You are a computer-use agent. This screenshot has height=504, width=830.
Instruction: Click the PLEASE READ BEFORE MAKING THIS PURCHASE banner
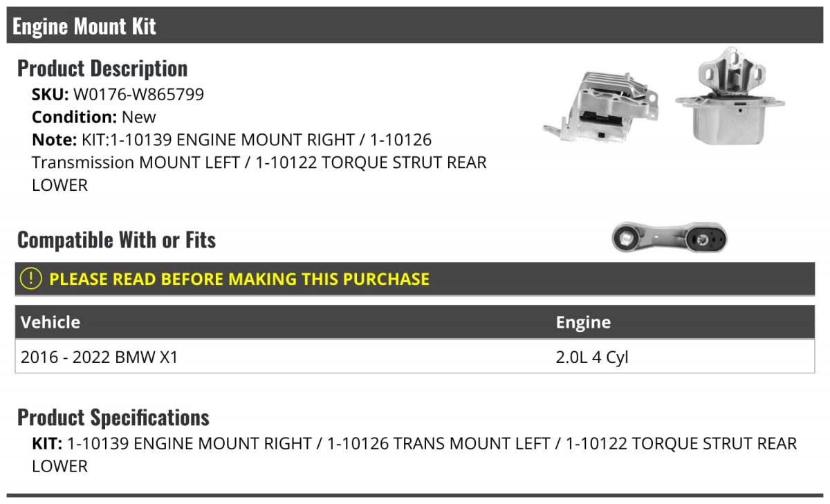coord(415,279)
